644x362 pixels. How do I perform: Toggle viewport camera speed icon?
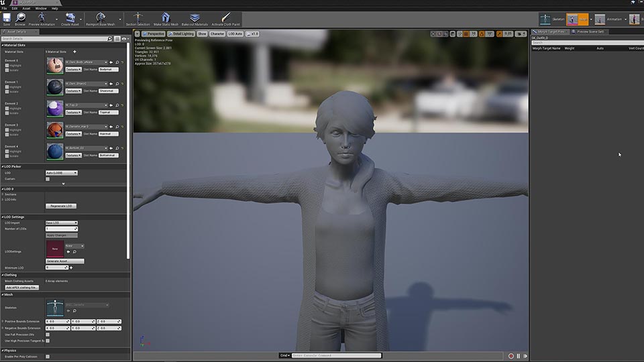point(521,34)
